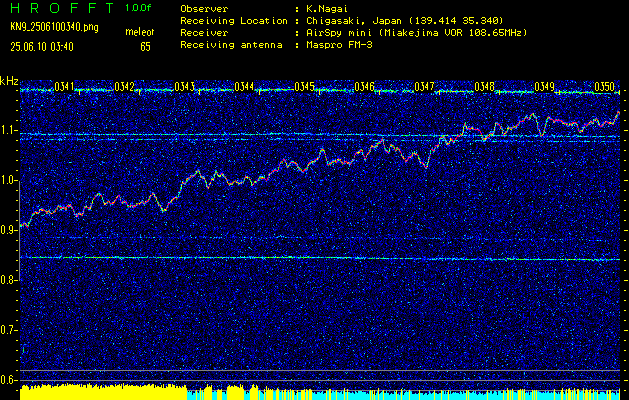Viewport: 629px width, 400px height.
Task: Select the 0347 time marker
Action: (x=424, y=86)
